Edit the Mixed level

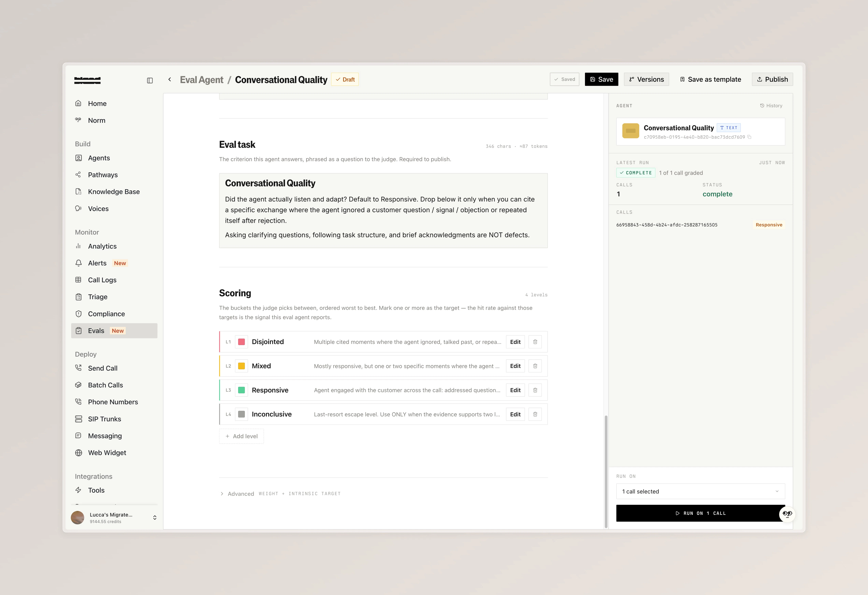tap(515, 366)
